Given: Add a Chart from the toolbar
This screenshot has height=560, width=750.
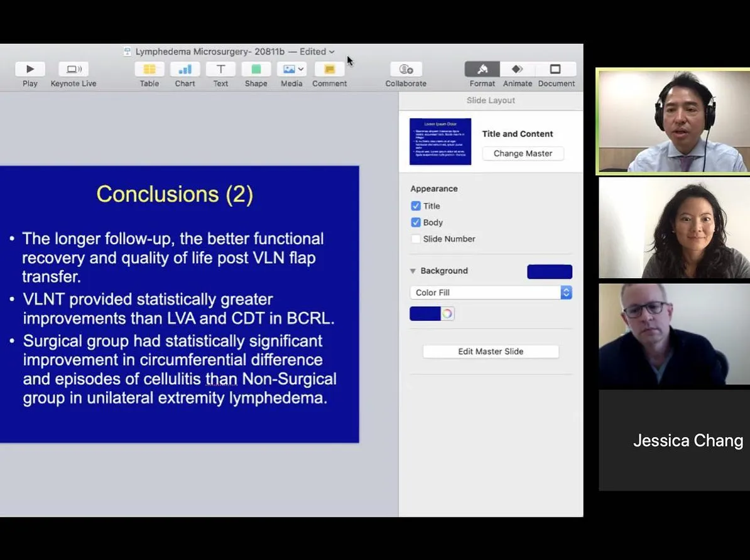Looking at the screenshot, I should pyautogui.click(x=185, y=70).
